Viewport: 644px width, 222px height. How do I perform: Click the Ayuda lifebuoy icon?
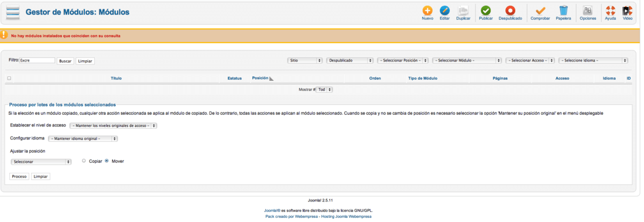pos(610,11)
